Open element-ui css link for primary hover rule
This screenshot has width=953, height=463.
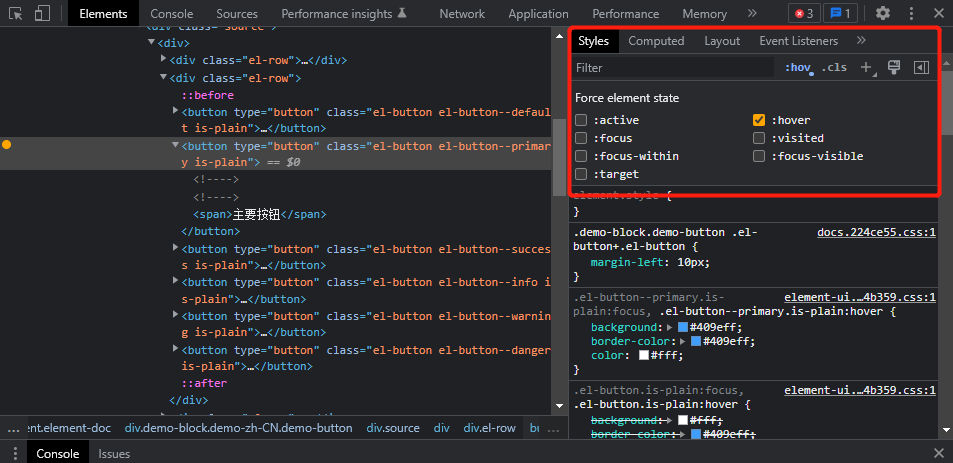pyautogui.click(x=859, y=297)
